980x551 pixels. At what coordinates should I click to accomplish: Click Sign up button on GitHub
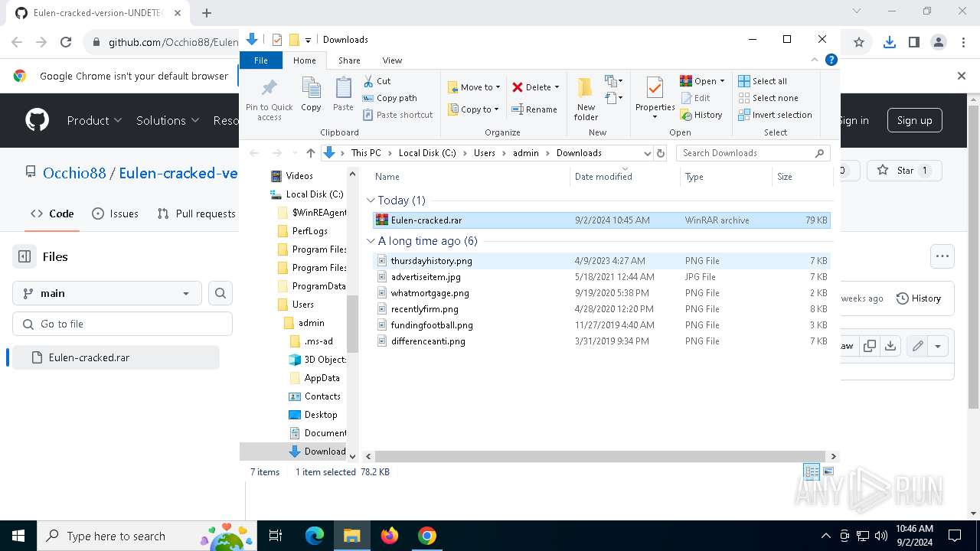click(x=914, y=120)
